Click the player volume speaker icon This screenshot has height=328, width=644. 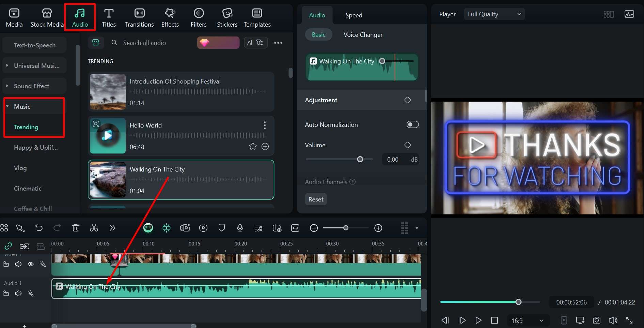pyautogui.click(x=613, y=320)
